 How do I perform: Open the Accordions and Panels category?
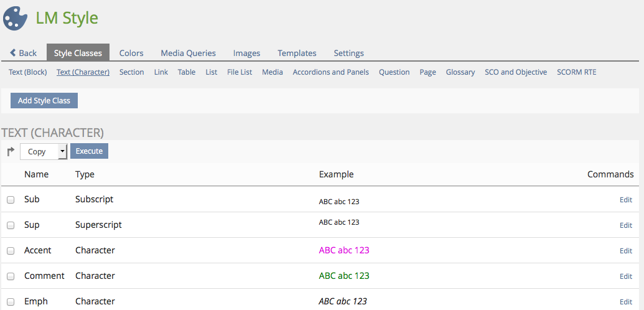(x=330, y=72)
